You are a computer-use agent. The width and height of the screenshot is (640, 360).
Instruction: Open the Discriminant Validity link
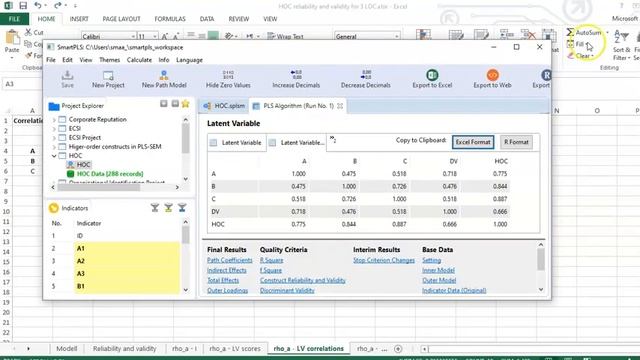[287, 290]
